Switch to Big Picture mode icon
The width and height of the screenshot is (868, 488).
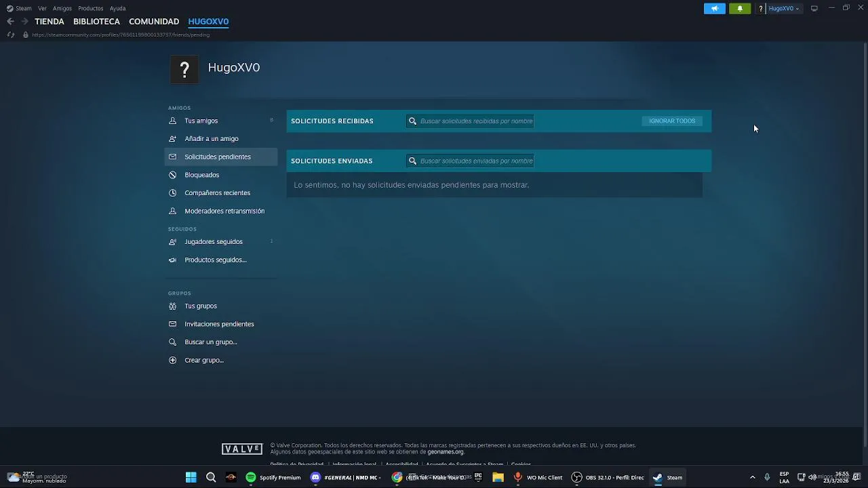(814, 8)
